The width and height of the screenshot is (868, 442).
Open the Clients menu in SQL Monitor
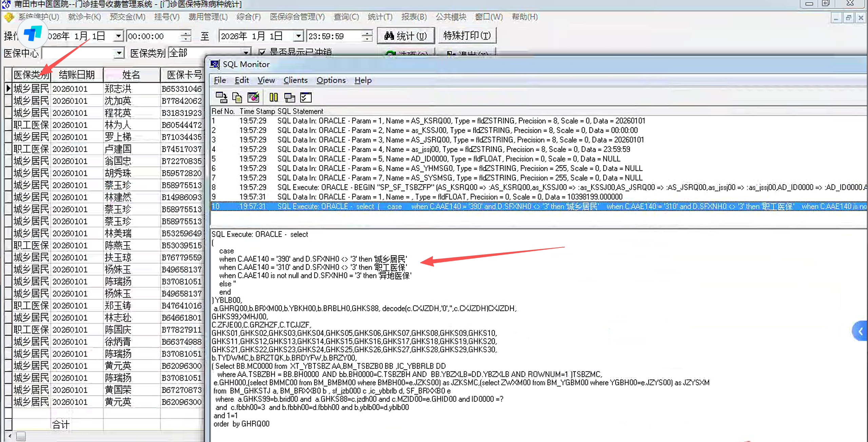[295, 80]
